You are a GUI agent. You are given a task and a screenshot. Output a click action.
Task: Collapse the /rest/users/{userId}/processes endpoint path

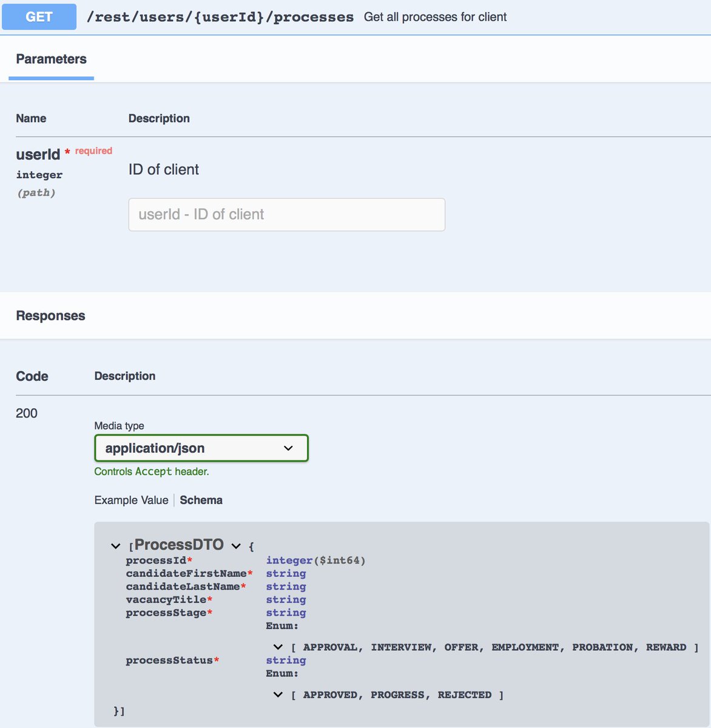click(x=220, y=17)
